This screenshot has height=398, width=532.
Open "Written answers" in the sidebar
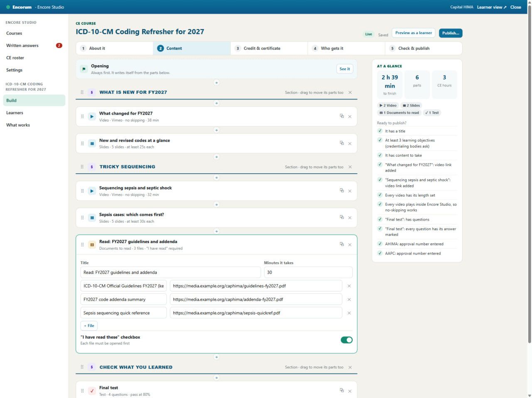pyautogui.click(x=34, y=46)
